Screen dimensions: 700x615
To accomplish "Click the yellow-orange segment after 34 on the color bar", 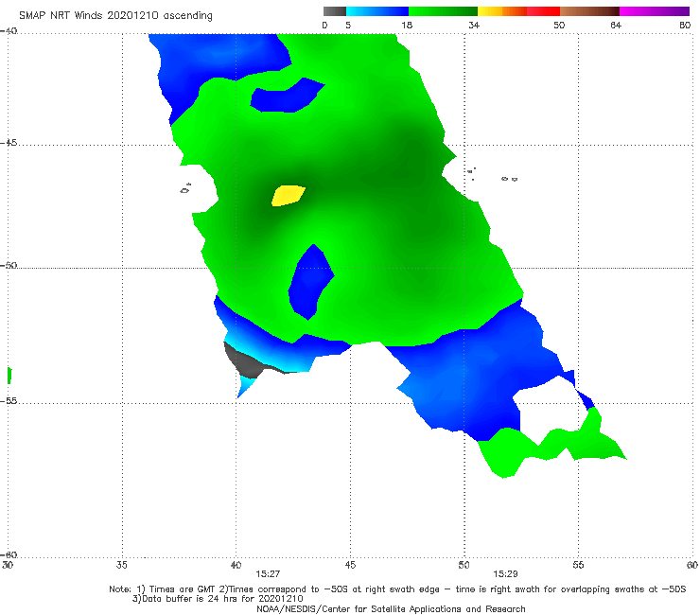I will click(501, 11).
